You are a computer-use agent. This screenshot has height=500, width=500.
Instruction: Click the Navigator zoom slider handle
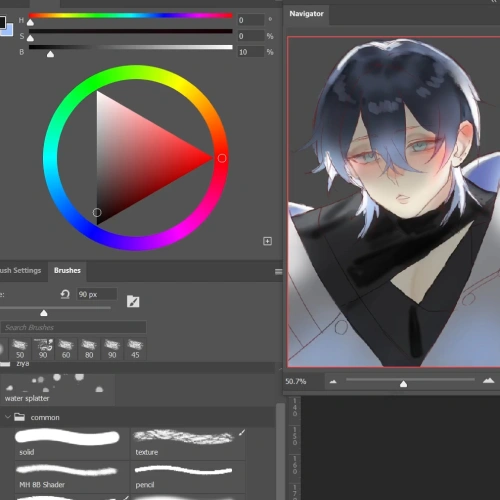403,384
